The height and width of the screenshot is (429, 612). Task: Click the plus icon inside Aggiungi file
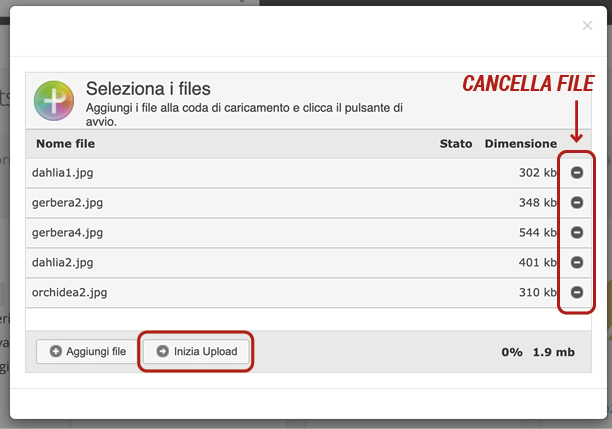[x=56, y=351]
